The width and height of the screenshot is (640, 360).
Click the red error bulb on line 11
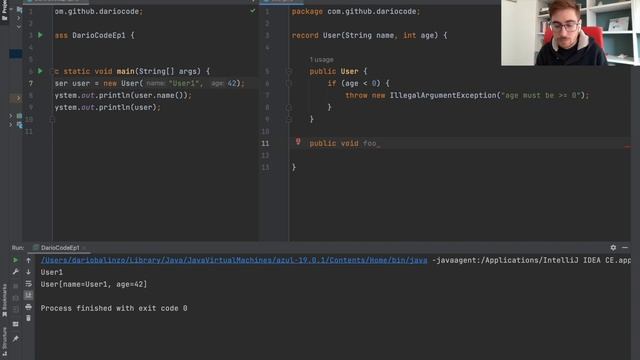pos(298,142)
